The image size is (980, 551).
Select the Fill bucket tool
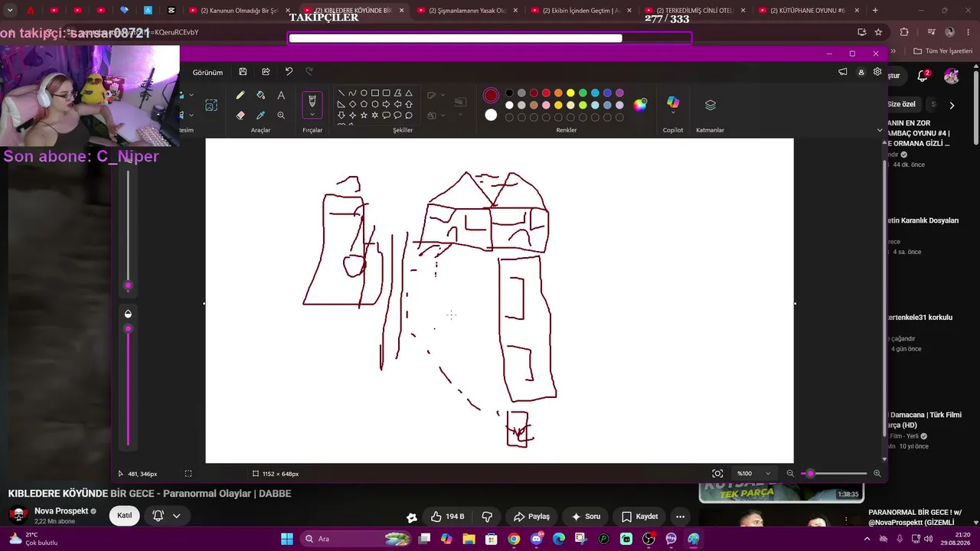coord(260,96)
